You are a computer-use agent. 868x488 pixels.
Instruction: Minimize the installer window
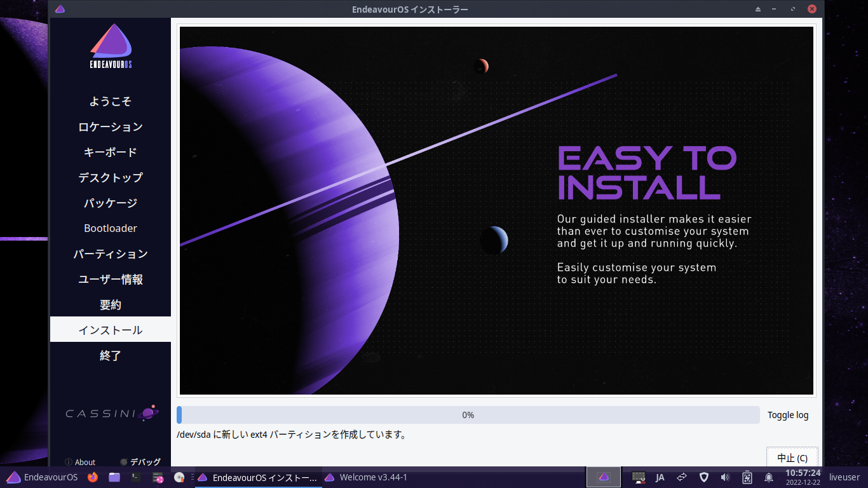774,10
